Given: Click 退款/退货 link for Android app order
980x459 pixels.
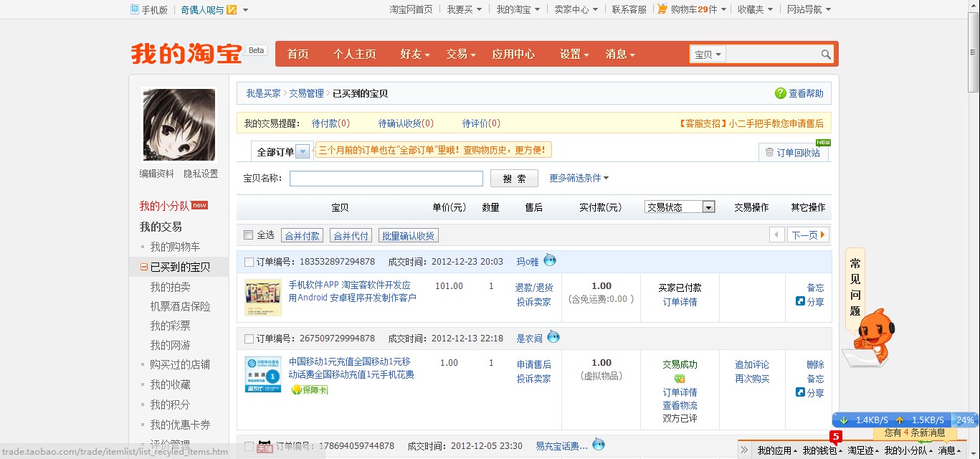Looking at the screenshot, I should tap(534, 287).
